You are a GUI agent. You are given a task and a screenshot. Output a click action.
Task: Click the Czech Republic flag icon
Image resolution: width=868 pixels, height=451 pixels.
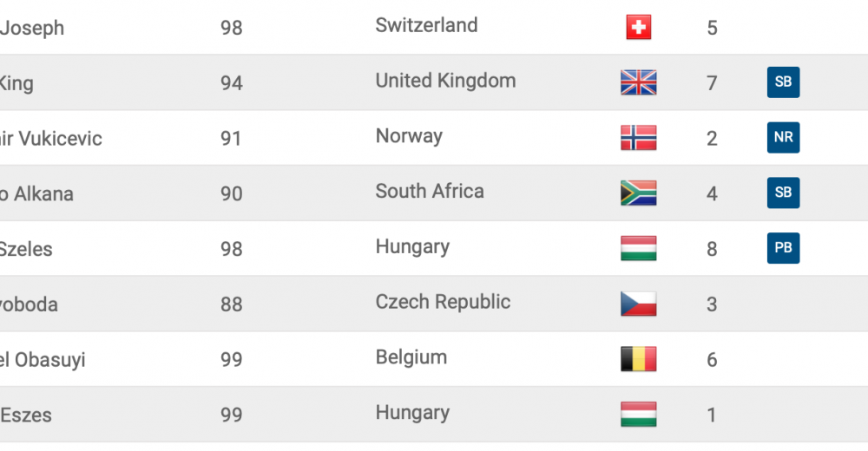click(x=638, y=304)
